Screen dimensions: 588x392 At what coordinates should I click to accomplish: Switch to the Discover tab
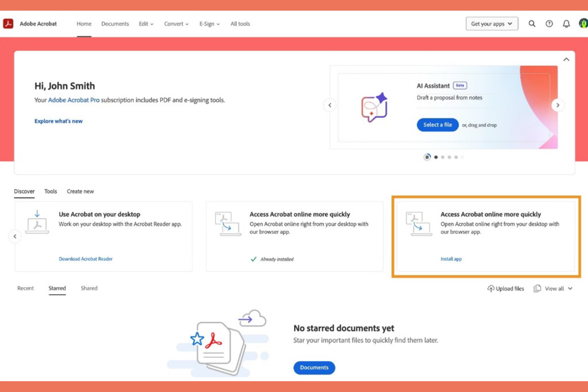click(24, 191)
